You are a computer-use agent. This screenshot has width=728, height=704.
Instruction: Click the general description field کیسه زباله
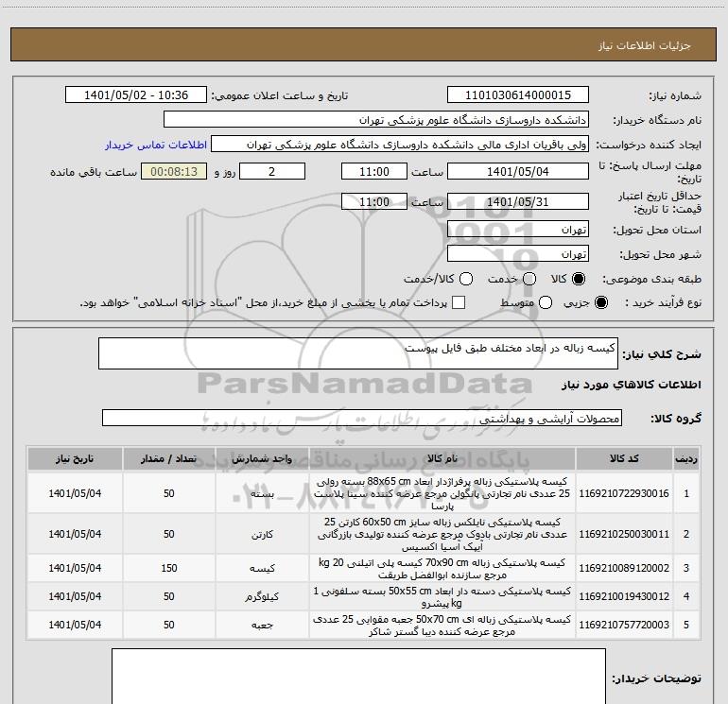(358, 353)
